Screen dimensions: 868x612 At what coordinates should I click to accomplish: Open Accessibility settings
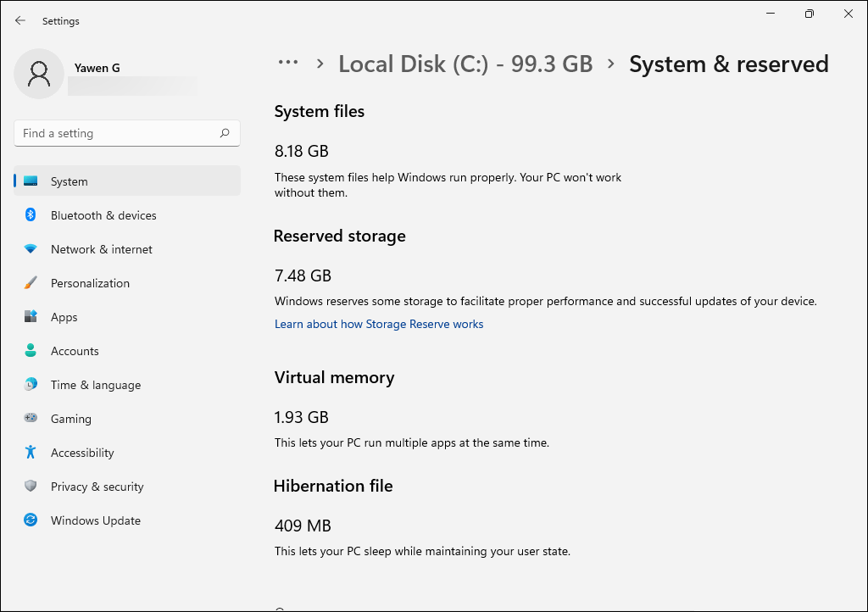click(x=127, y=453)
